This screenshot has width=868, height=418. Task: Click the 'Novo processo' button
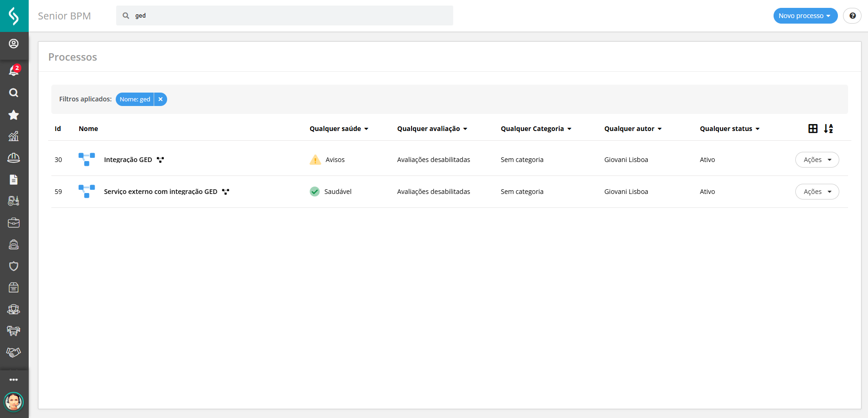805,16
